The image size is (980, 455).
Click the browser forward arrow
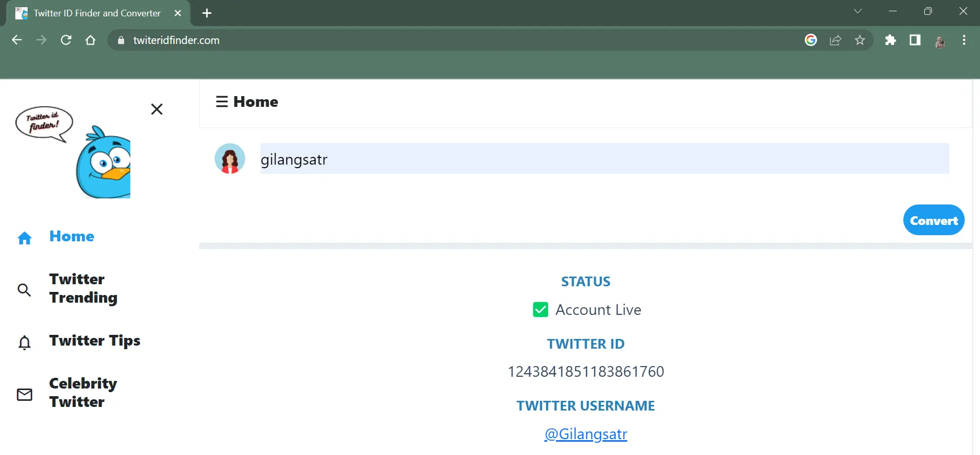point(41,40)
